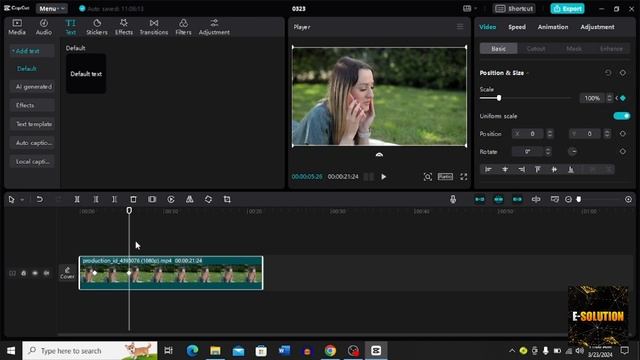Click the zoom-in timeline icon at far right

tap(628, 199)
